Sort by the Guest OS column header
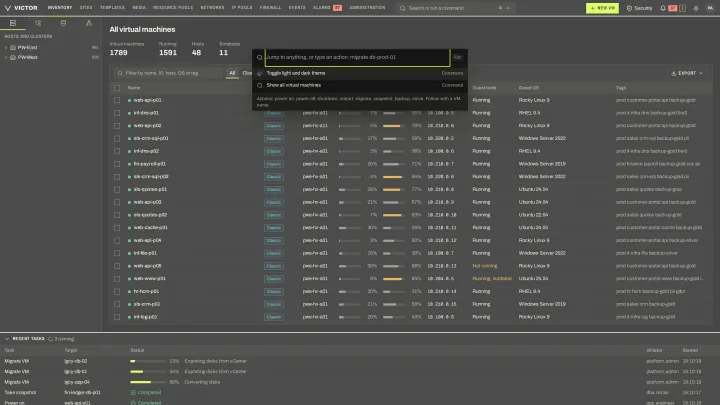The width and height of the screenshot is (720, 405). coord(529,88)
